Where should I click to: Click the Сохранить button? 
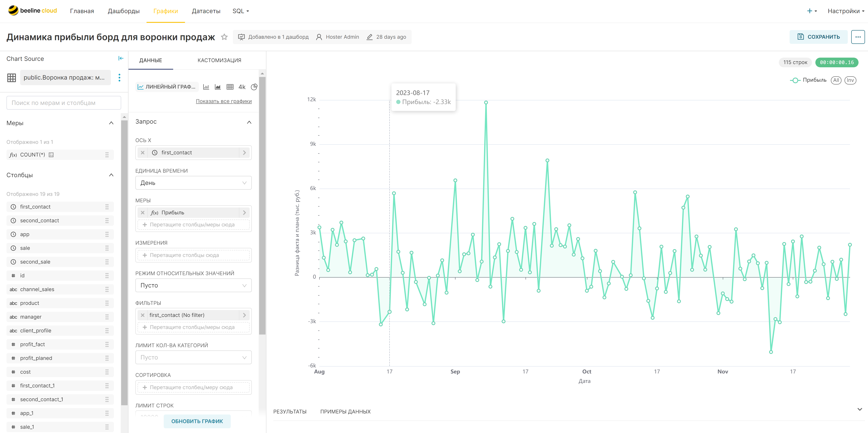pos(818,37)
